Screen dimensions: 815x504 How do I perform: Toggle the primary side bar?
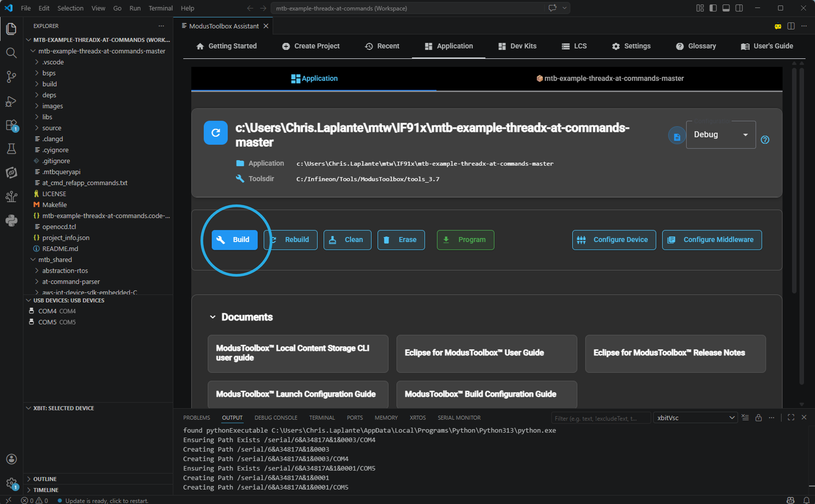tap(713, 8)
